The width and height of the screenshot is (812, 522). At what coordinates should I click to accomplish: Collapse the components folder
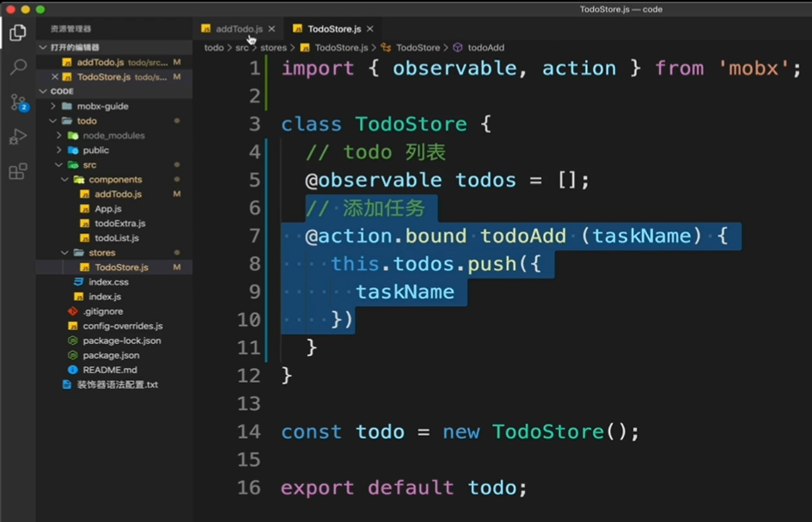(x=114, y=180)
